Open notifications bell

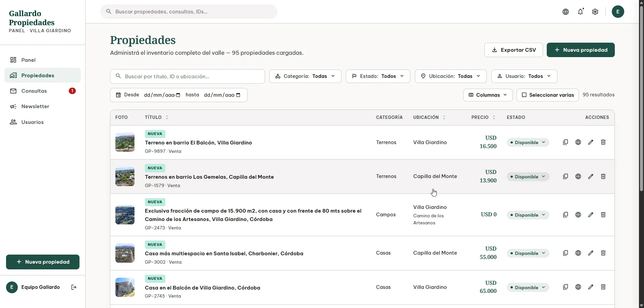point(580,12)
